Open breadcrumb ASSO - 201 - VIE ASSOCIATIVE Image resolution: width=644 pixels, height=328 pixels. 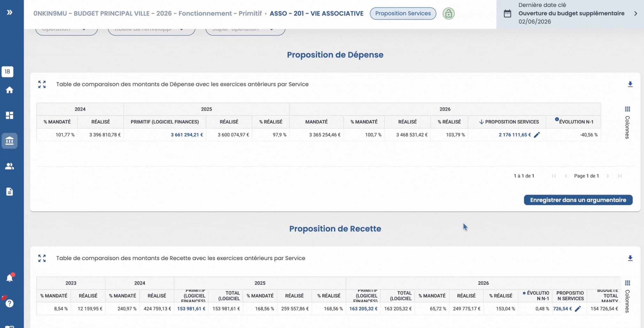317,13
